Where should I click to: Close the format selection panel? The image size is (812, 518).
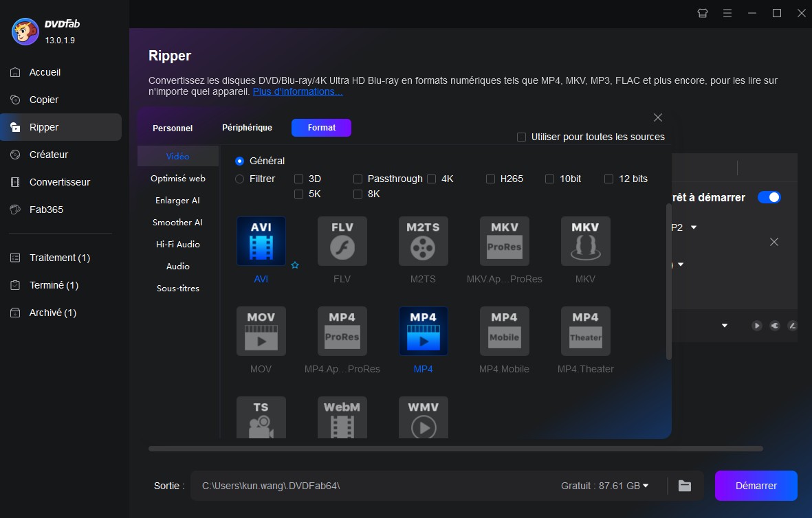point(658,117)
